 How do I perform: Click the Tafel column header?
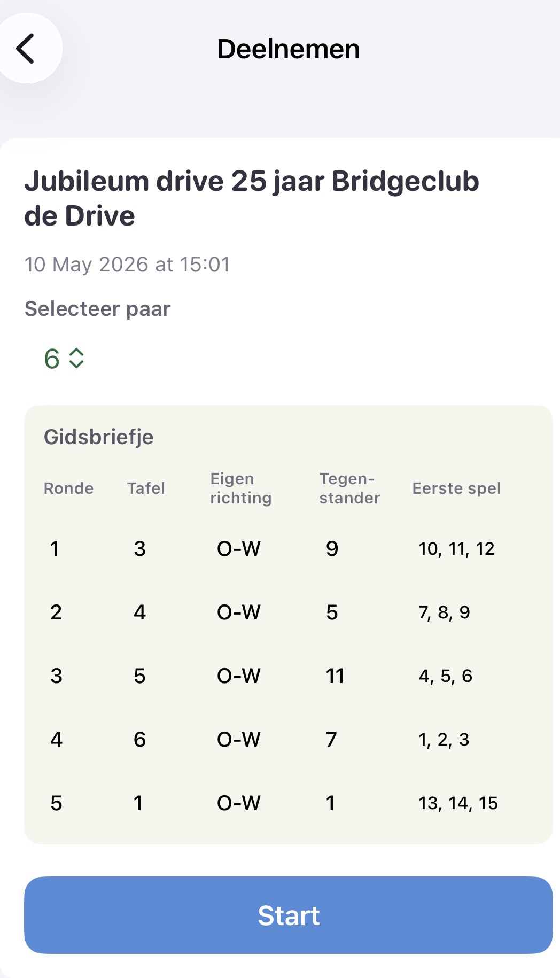point(146,488)
